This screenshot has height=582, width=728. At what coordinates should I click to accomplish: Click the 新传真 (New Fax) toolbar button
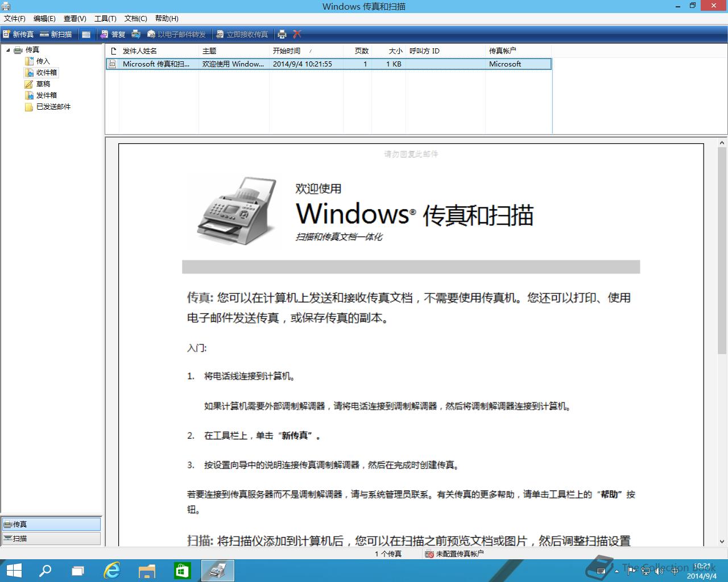click(x=18, y=34)
